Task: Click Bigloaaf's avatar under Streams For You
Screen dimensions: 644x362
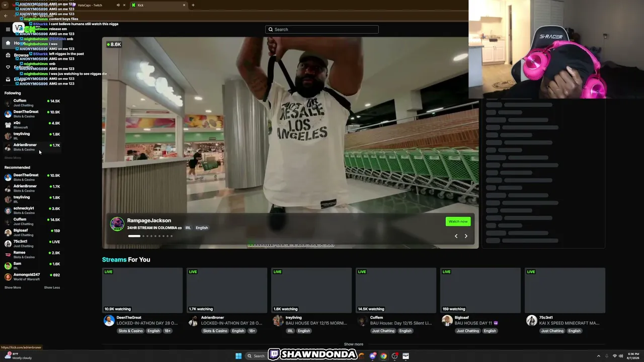Action: (x=447, y=321)
